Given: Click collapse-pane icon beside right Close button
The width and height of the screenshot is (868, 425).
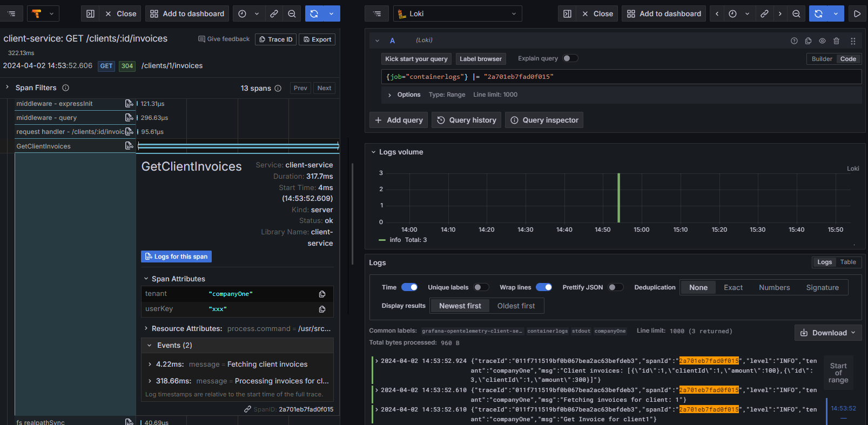Looking at the screenshot, I should (x=567, y=14).
